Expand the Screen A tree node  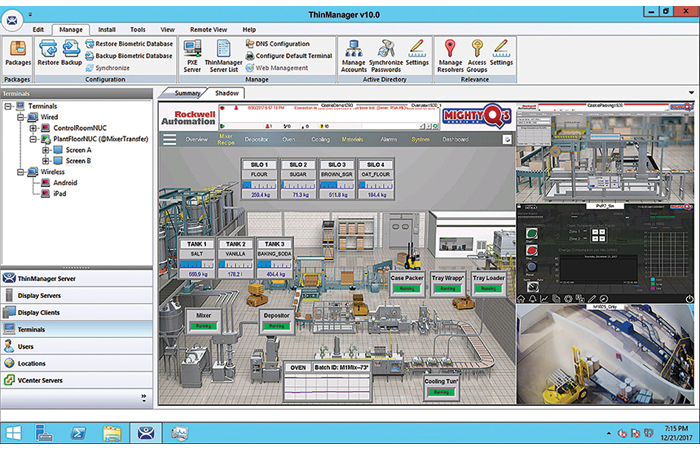click(45, 150)
